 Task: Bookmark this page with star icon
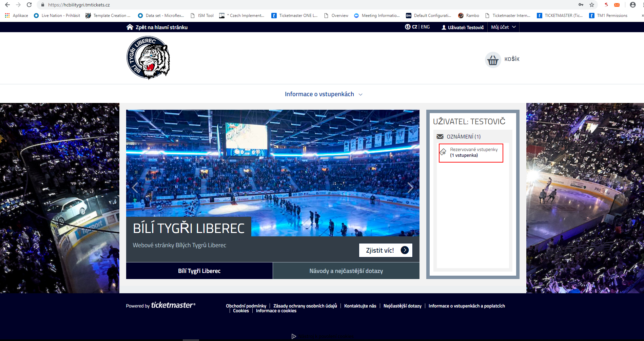pyautogui.click(x=592, y=5)
